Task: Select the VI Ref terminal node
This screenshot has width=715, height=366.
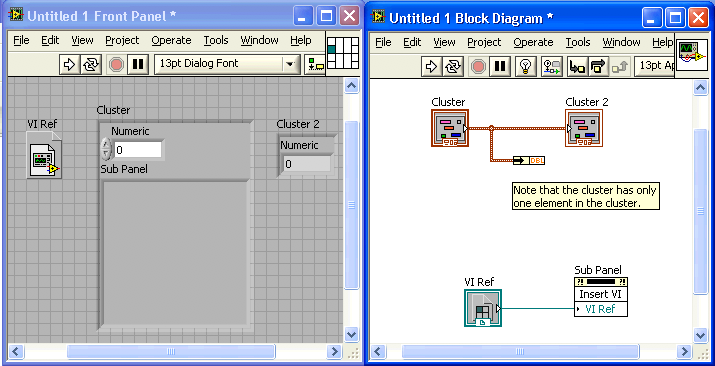Action: click(x=483, y=308)
